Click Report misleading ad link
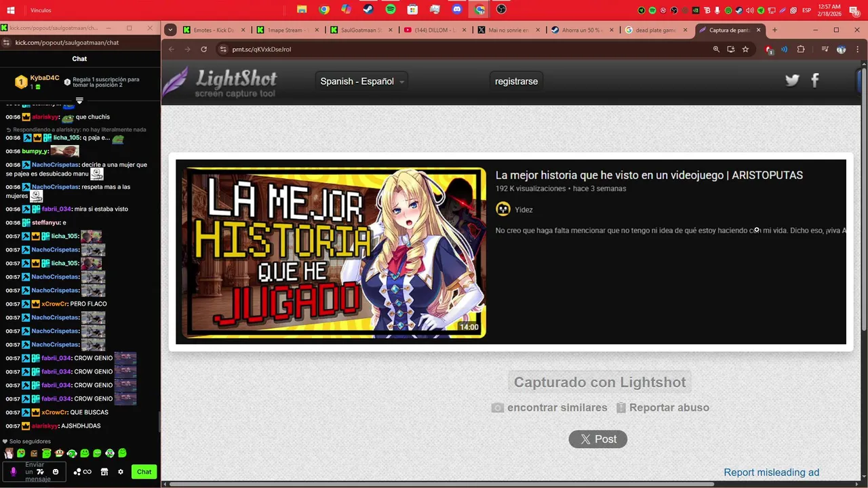Screen dimensions: 868x488 coord(771,472)
